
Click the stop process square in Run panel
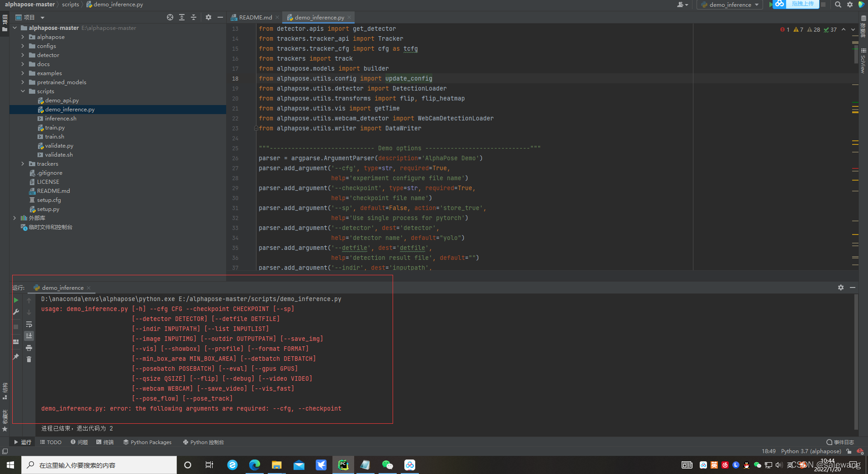(x=16, y=326)
